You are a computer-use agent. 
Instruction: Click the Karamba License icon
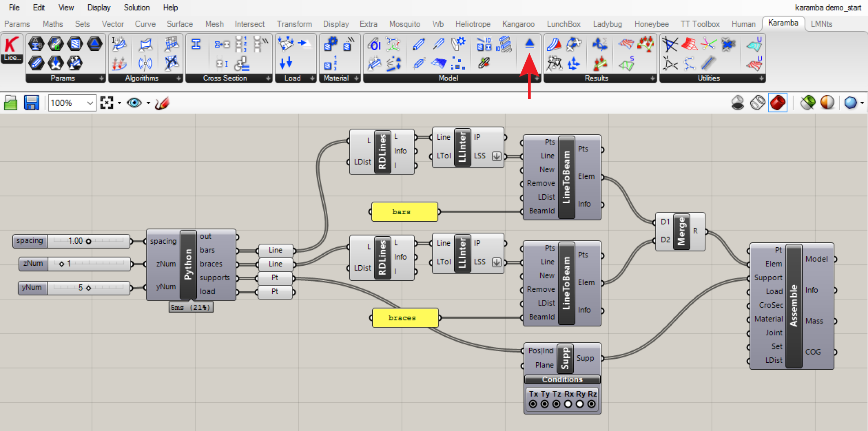(x=11, y=48)
